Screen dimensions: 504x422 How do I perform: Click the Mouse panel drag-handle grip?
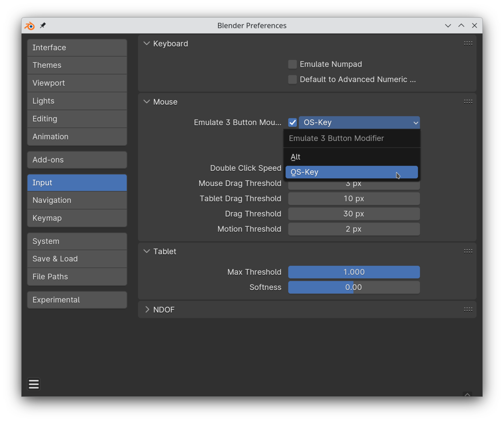click(468, 102)
